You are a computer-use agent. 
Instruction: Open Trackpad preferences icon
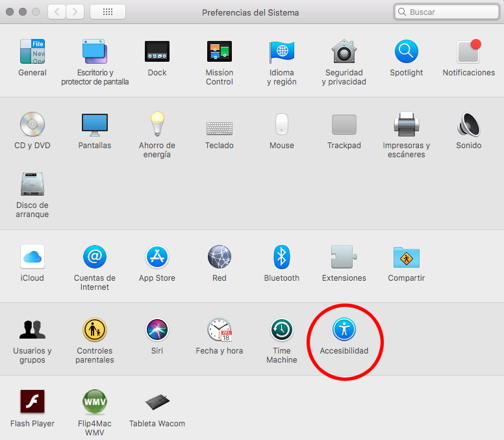(344, 125)
